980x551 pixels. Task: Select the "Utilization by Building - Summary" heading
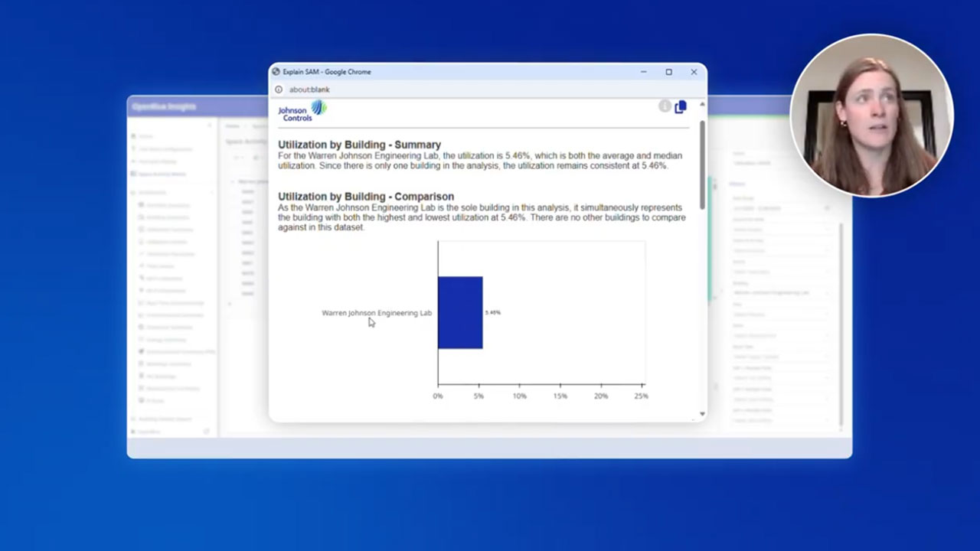[359, 145]
